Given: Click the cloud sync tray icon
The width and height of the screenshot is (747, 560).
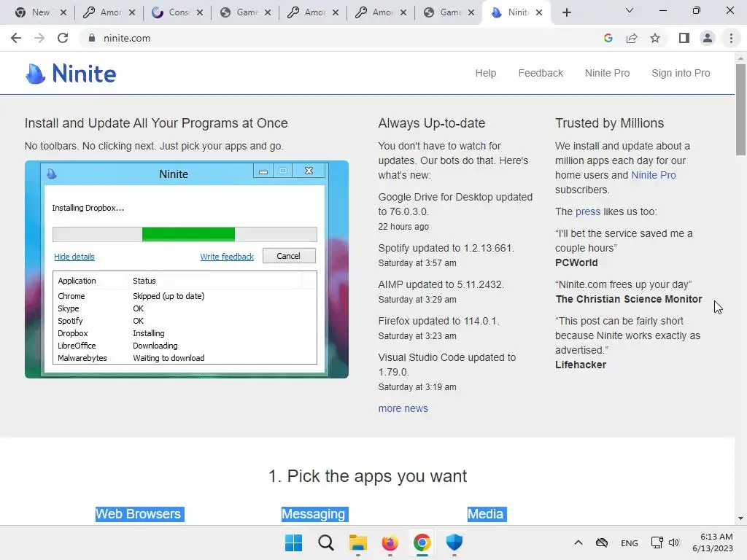Looking at the screenshot, I should (x=602, y=542).
